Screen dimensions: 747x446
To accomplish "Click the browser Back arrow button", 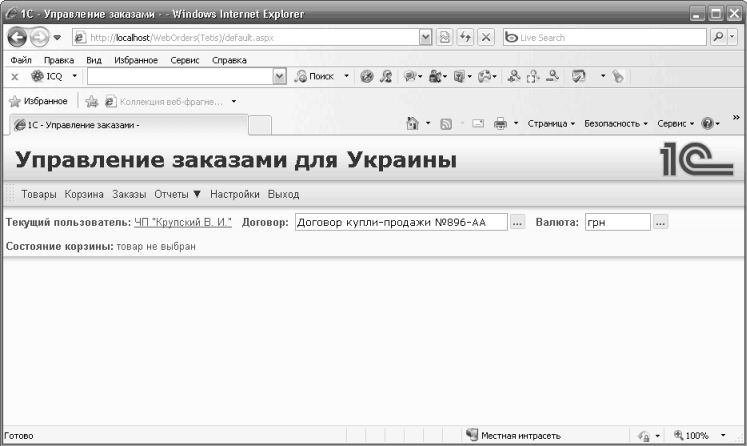I will click(17, 37).
